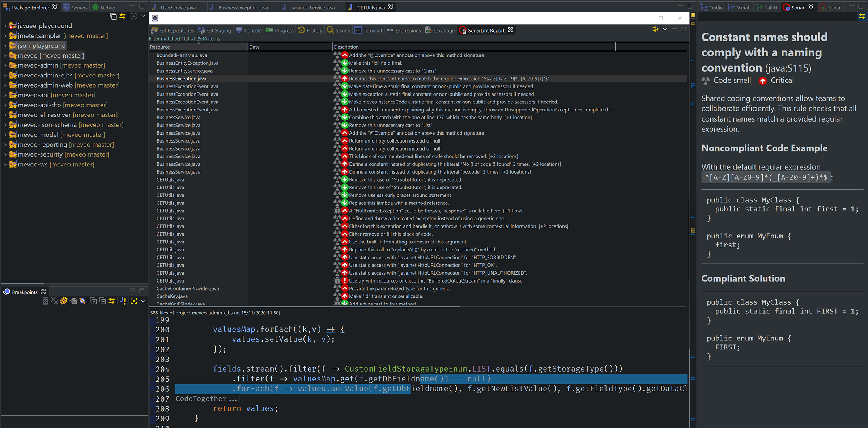Open the Expressions tab
Screen dimensions: 868x428
[x=404, y=30]
